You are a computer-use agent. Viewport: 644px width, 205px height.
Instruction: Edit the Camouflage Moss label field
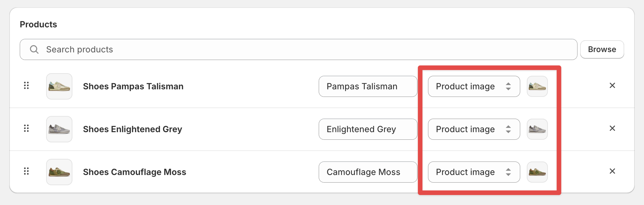368,172
